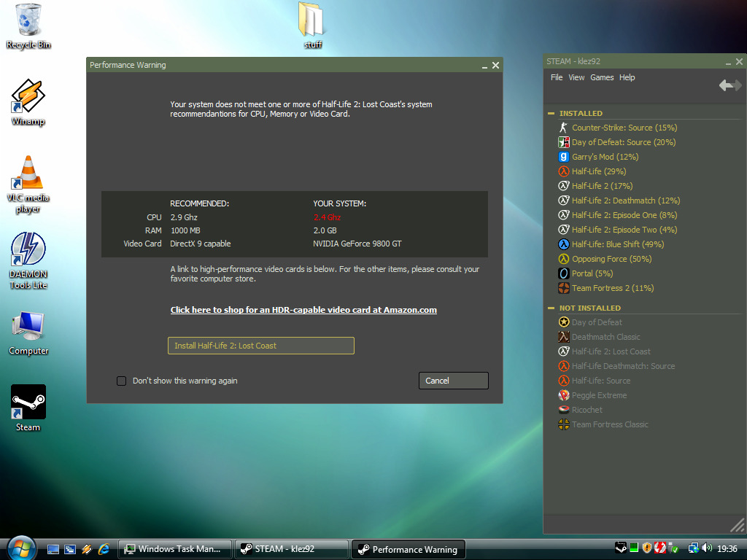
Task: Click the Steam back/forward arrows icon
Action: coord(729,86)
